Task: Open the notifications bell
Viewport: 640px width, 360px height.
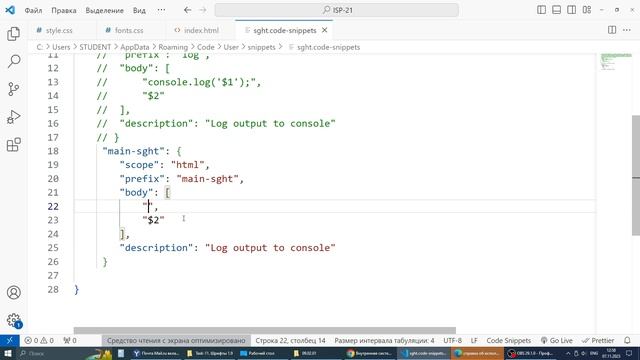Action: click(627, 340)
